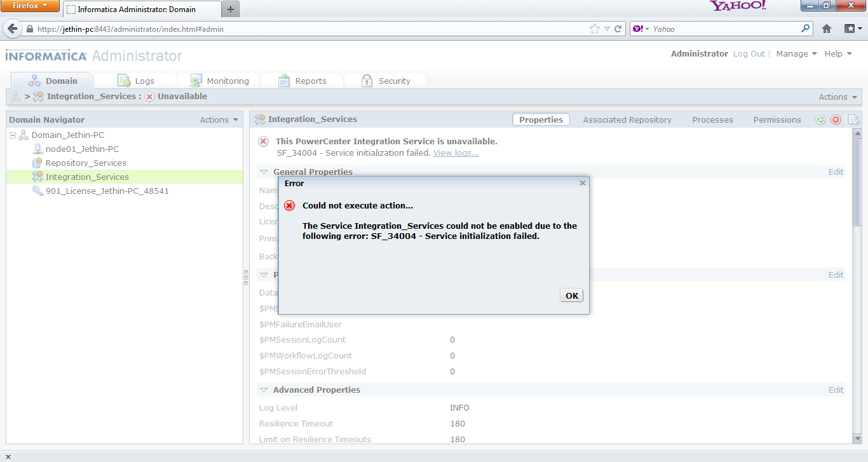Select the 901_License_Jethin-PC_48541 item

point(107,191)
